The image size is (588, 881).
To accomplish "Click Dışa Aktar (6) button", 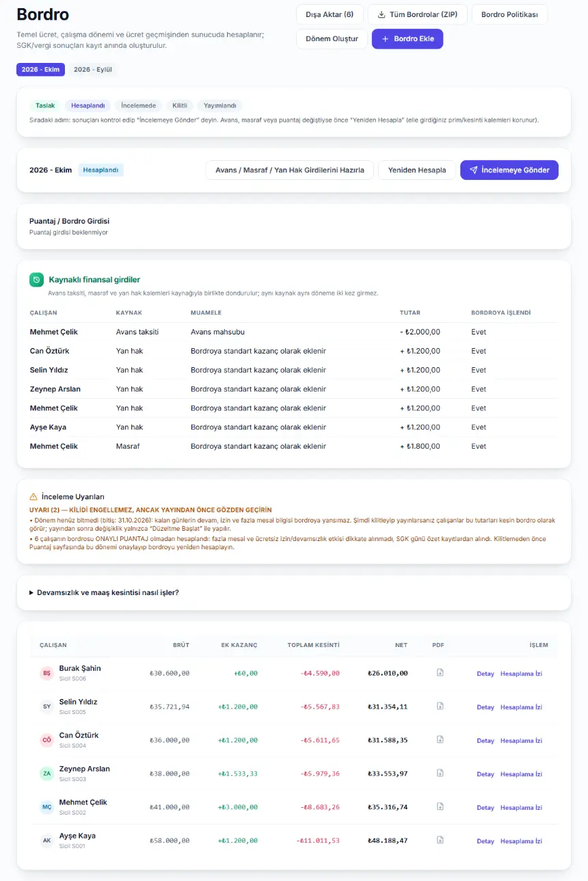I will pos(330,14).
